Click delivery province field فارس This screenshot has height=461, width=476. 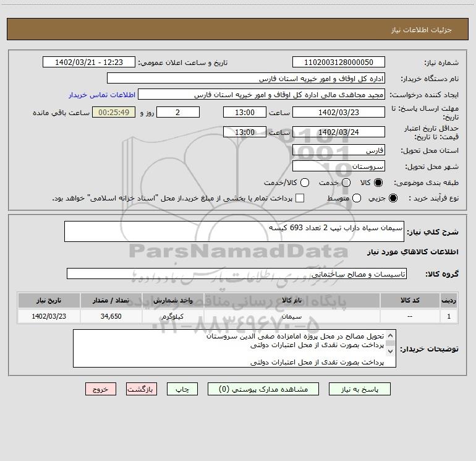point(339,150)
